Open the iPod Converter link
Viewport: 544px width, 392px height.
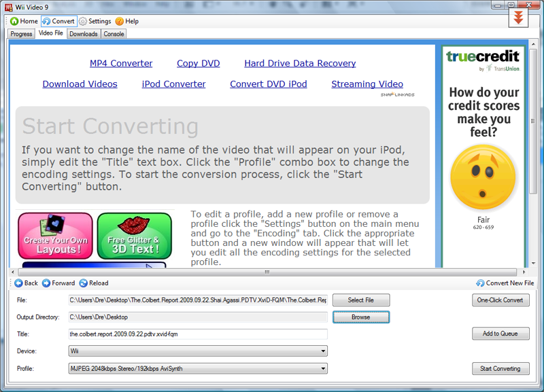click(x=173, y=84)
